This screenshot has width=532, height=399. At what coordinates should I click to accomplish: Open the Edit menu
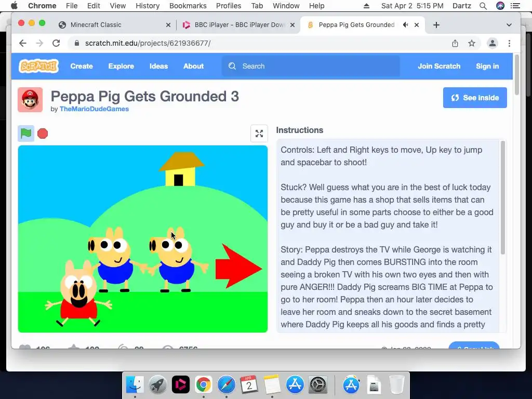[x=94, y=6]
